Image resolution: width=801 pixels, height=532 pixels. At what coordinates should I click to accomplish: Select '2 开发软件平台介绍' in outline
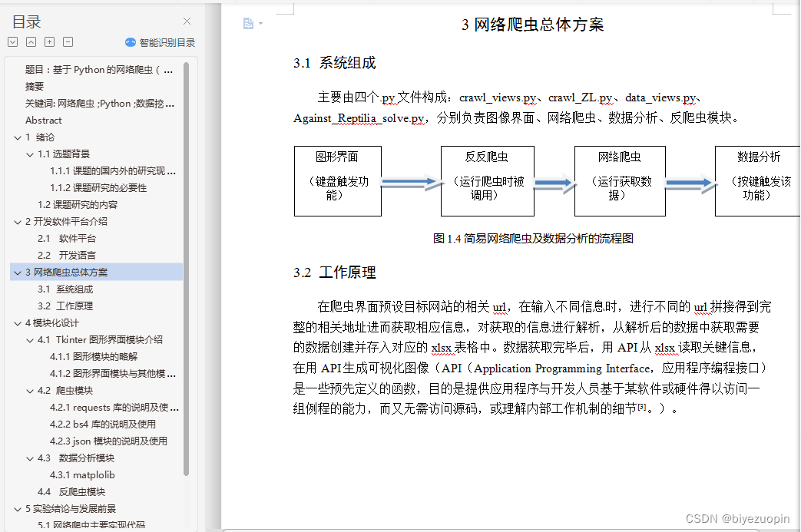pyautogui.click(x=66, y=221)
